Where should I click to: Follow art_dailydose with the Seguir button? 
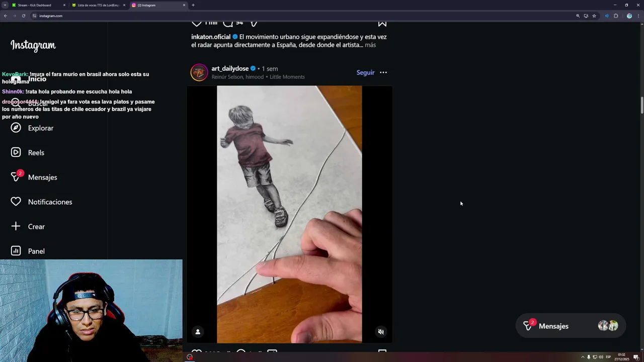pos(365,72)
